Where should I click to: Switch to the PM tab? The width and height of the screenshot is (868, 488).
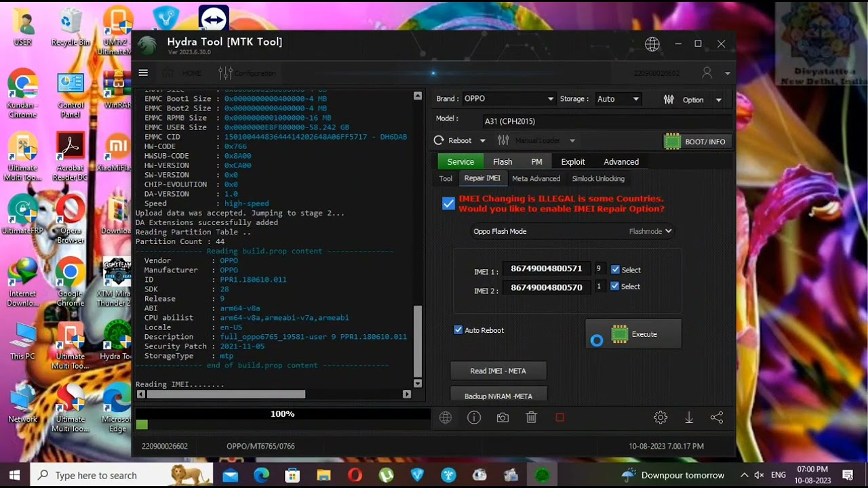(x=536, y=161)
